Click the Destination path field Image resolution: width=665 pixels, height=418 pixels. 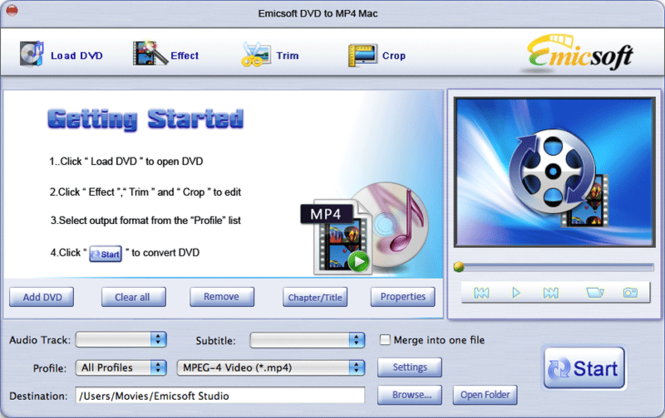click(220, 396)
